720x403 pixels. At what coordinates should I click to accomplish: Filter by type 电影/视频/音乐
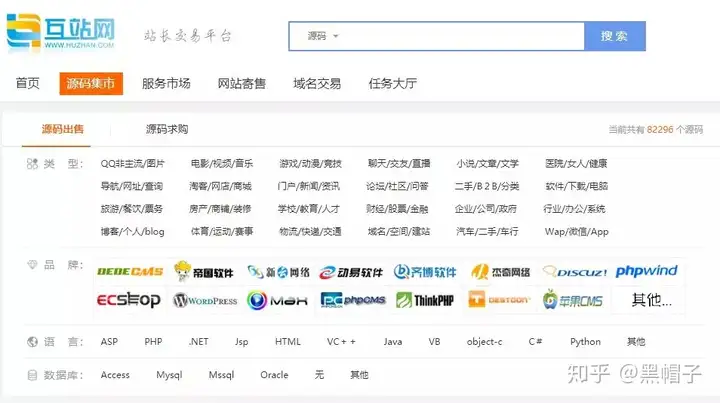[x=222, y=163]
